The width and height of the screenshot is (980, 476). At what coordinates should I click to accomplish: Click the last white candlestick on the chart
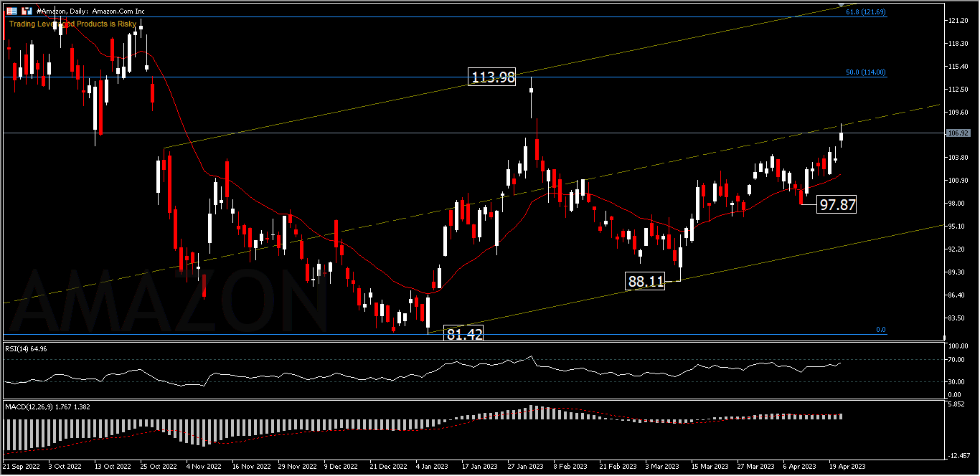coord(842,135)
